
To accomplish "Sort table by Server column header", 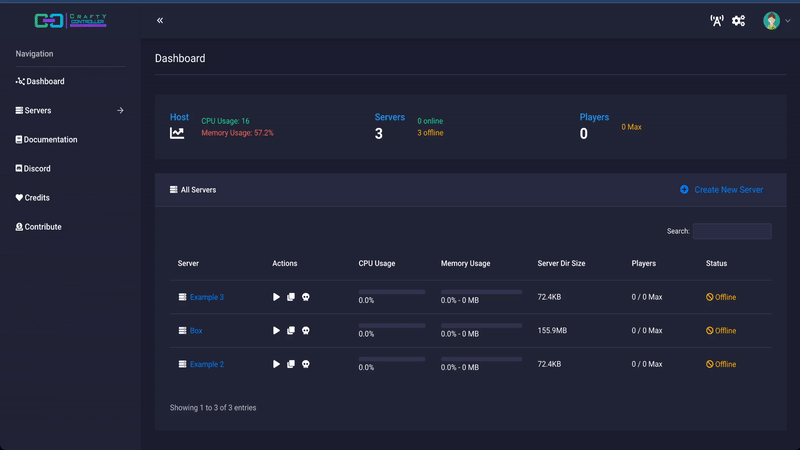I will click(x=188, y=264).
